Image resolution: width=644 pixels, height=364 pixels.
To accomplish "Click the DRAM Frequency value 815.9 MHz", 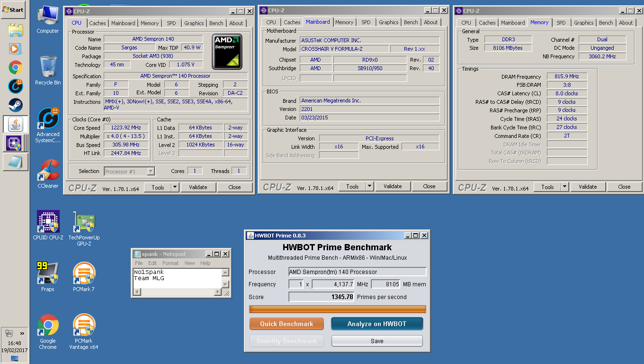I will (x=567, y=77).
